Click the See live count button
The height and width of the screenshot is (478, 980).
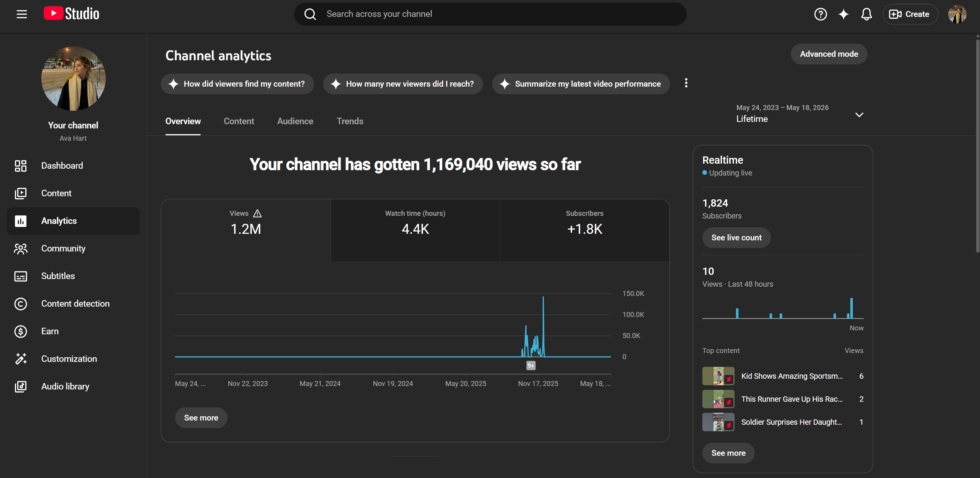pyautogui.click(x=736, y=238)
